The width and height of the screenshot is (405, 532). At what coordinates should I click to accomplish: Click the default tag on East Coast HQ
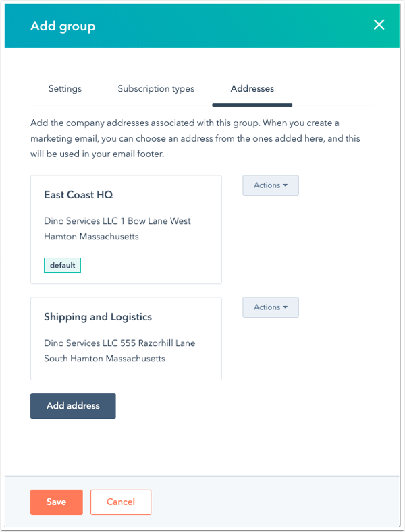tap(63, 265)
